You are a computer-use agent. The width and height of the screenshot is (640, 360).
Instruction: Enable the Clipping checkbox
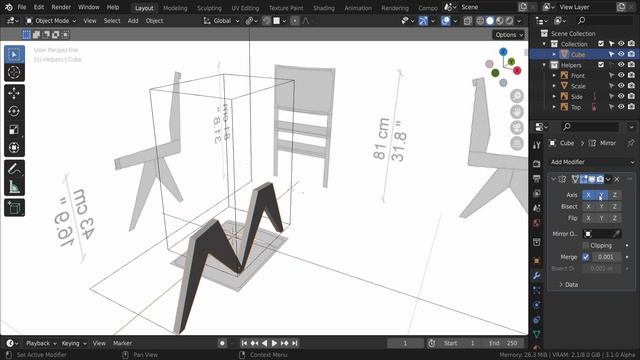click(x=586, y=245)
